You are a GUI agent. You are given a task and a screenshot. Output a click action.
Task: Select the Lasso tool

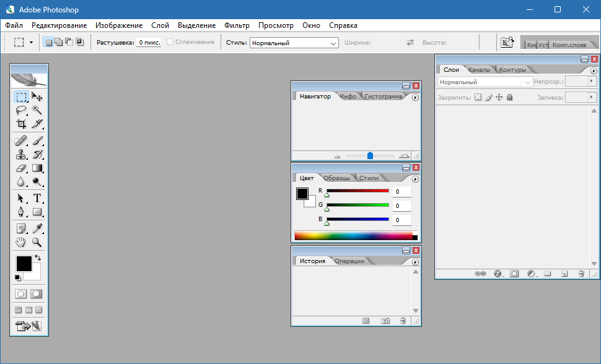tap(21, 110)
